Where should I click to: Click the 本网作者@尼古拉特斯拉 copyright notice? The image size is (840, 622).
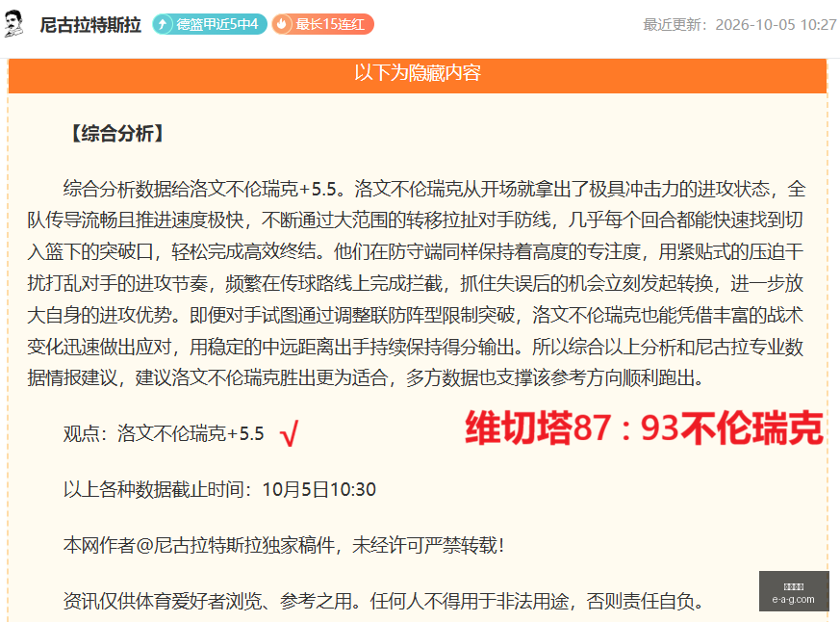pyautogui.click(x=284, y=545)
